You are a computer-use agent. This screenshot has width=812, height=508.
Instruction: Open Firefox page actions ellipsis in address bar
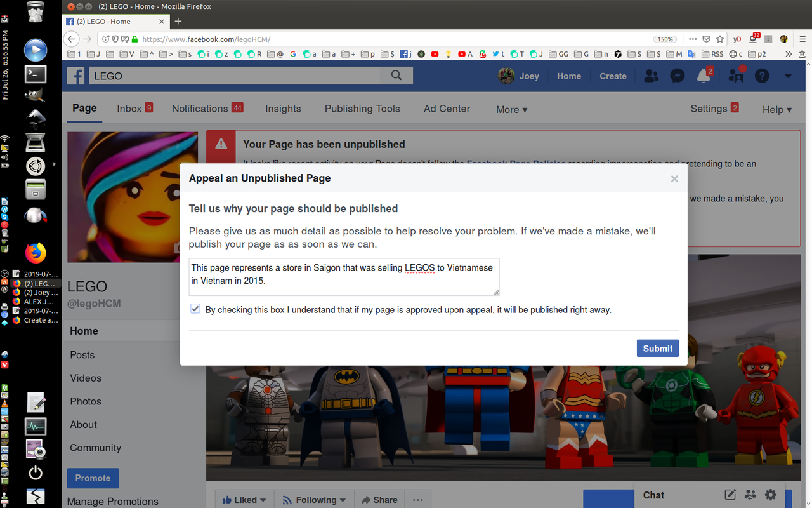[693, 39]
